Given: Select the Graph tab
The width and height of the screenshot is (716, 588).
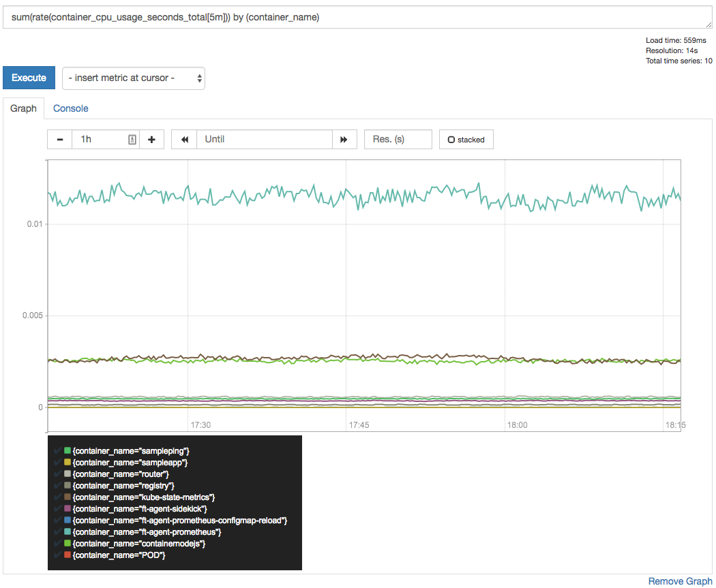Looking at the screenshot, I should (x=23, y=108).
